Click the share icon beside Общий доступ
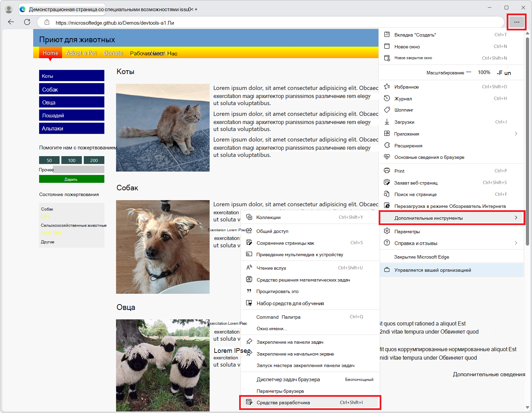This screenshot has width=532, height=413. pos(249,231)
